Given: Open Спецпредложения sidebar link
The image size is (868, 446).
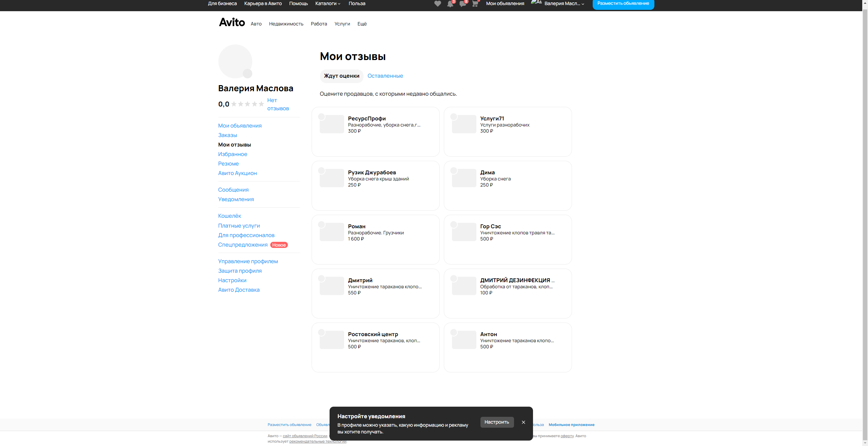Looking at the screenshot, I should tap(243, 245).
